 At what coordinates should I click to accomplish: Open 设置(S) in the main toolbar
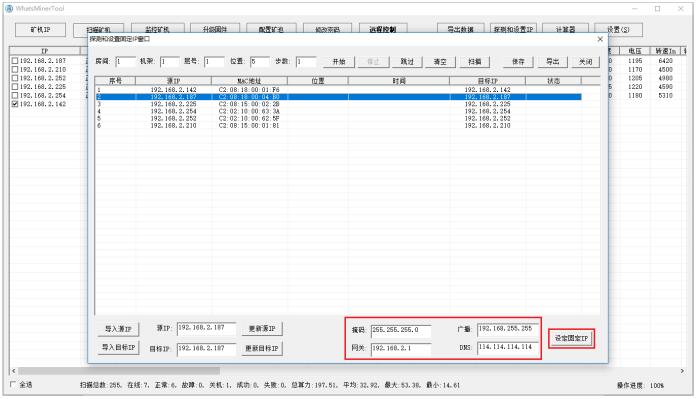pos(618,29)
